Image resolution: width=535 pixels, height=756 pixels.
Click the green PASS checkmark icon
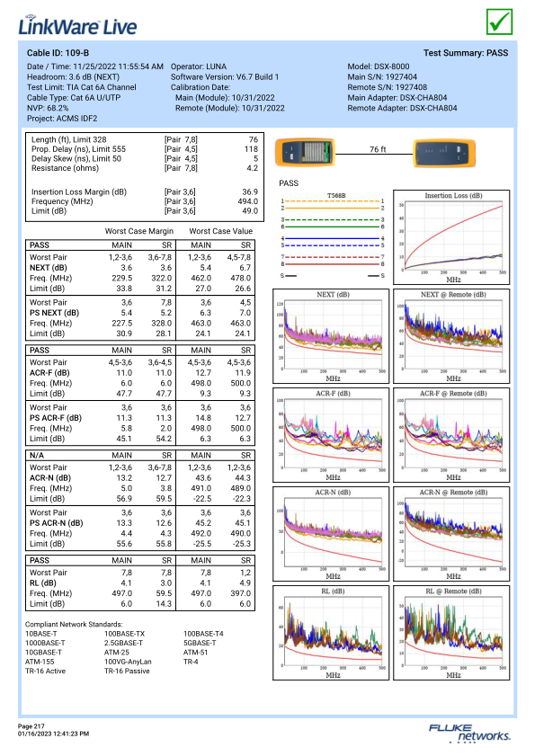click(499, 22)
